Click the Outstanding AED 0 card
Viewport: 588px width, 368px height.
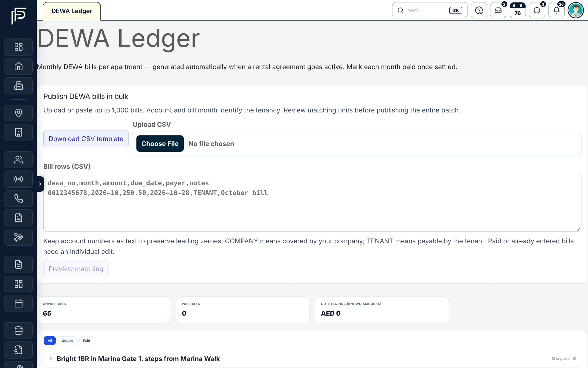coord(382,310)
